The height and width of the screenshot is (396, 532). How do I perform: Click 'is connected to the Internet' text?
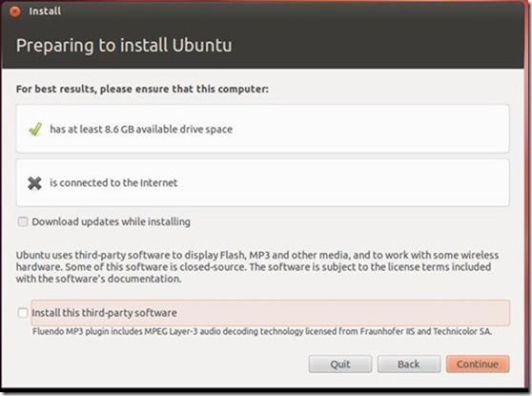113,182
